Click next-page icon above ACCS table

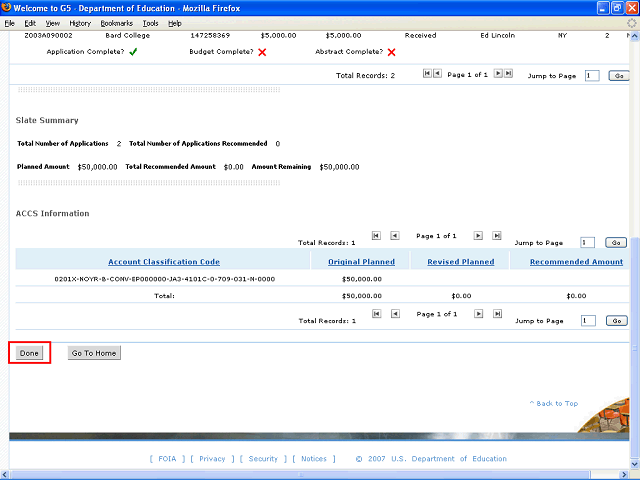click(x=478, y=236)
